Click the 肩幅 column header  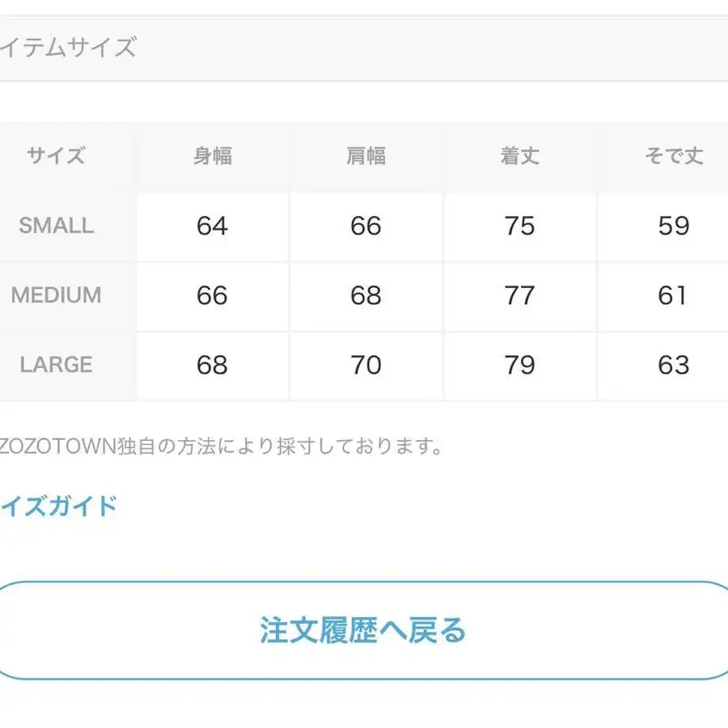pyautogui.click(x=366, y=156)
